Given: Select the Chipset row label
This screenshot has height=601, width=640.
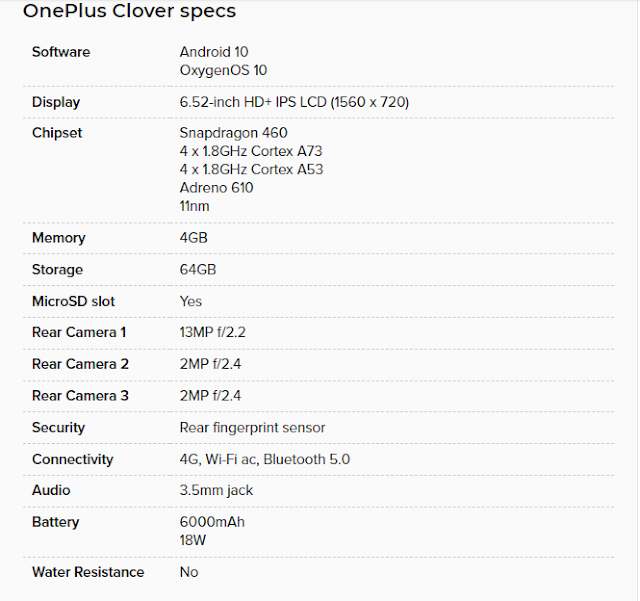Looking at the screenshot, I should pos(57,133).
